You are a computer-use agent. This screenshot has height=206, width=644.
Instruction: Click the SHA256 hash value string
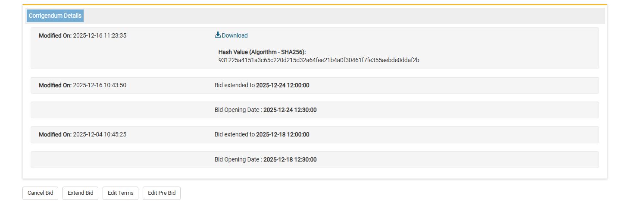point(319,60)
